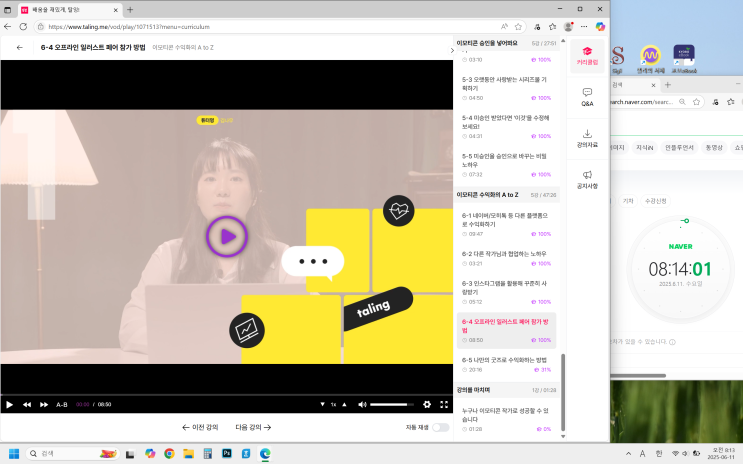Open File Explorer from the taskbar
Viewport: 743px width, 464px height.
coord(189,454)
